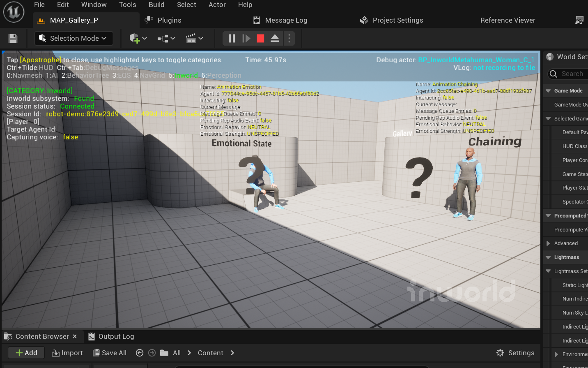Go back in Content Browser history
This screenshot has height=368, width=588.
coord(140,353)
